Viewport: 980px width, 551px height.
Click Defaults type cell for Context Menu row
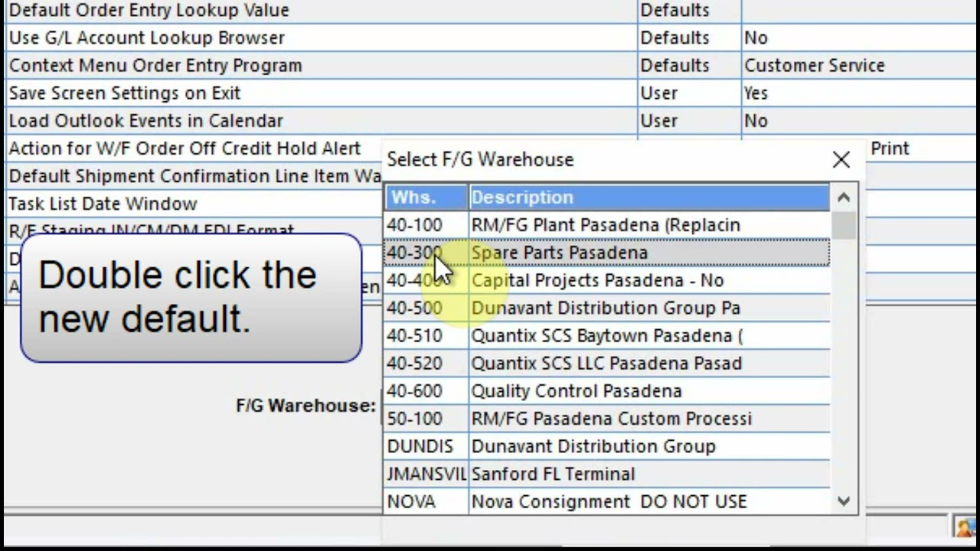pos(689,66)
